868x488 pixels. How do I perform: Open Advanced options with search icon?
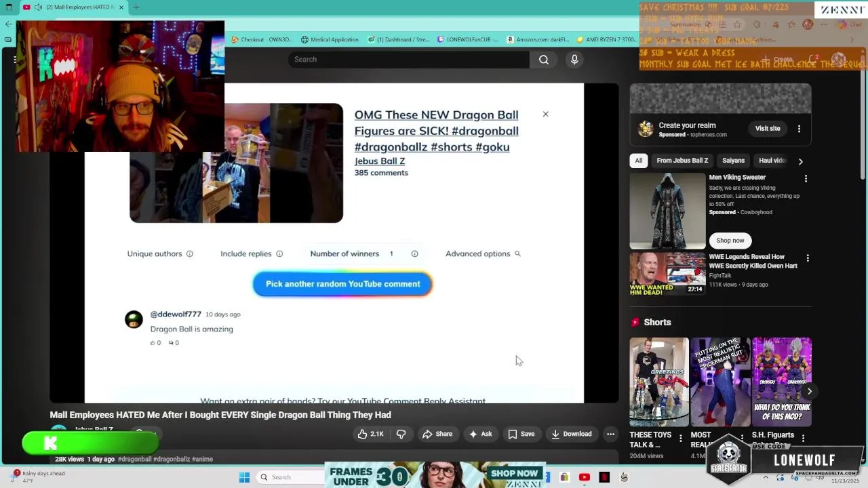(483, 253)
